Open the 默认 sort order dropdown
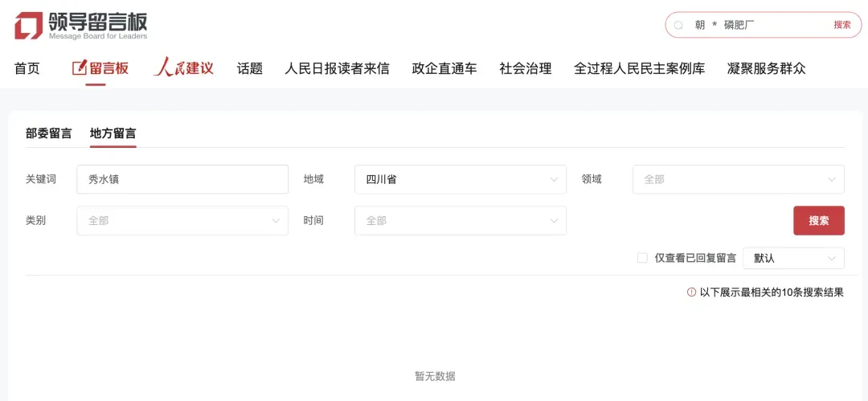868x401 pixels. tap(793, 258)
